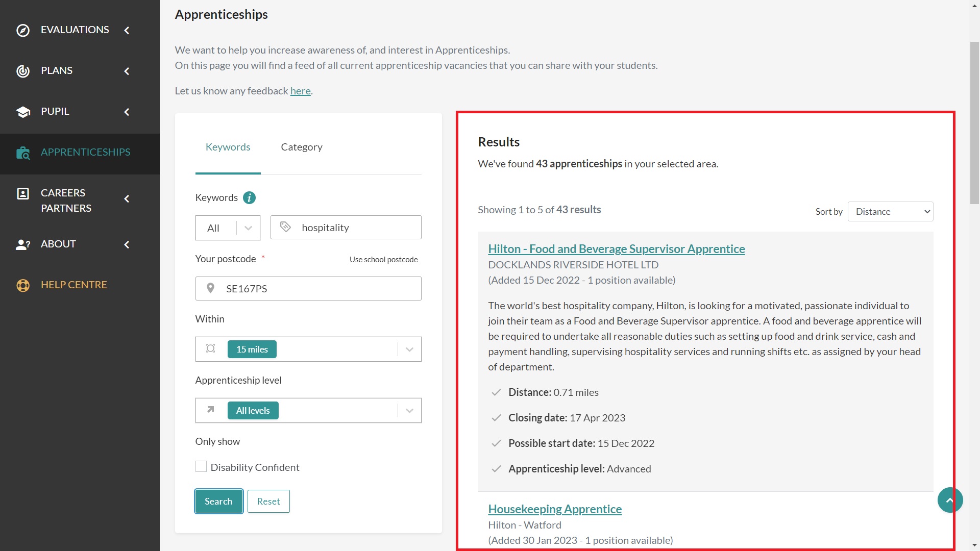Click the 'Hilton - Watford' employer text
This screenshot has height=551, width=980.
click(x=524, y=525)
